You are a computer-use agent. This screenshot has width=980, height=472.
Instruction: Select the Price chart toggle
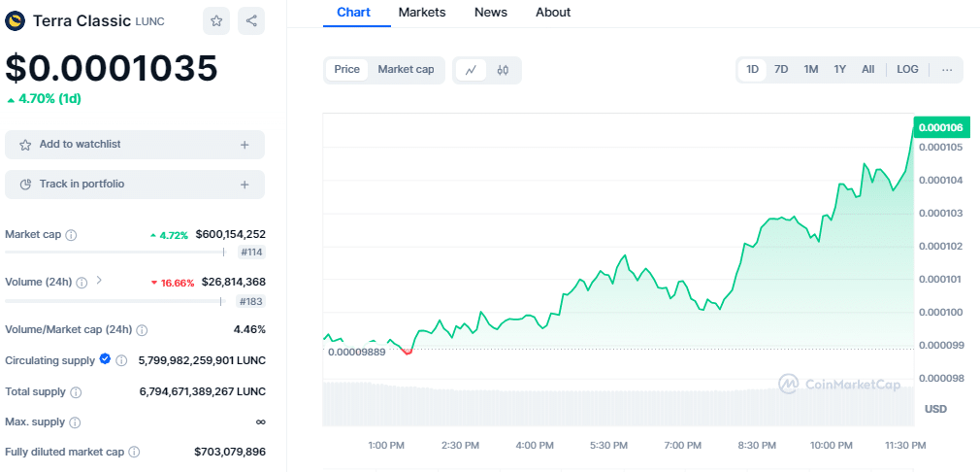click(346, 69)
